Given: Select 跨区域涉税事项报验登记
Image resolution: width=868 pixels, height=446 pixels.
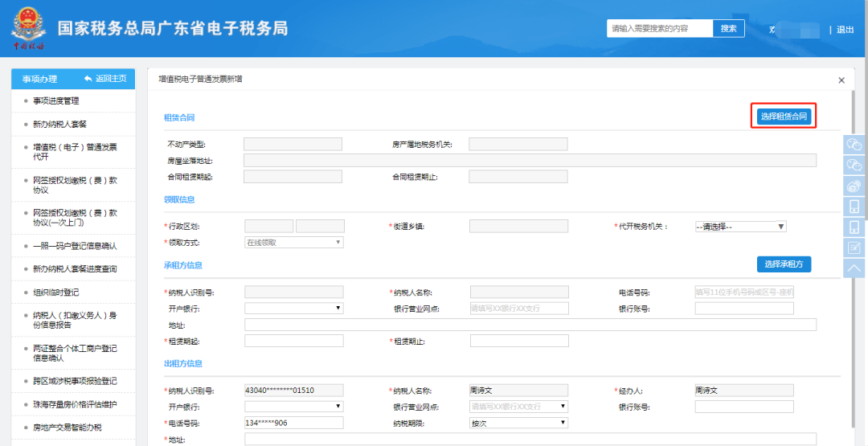Looking at the screenshot, I should click(73, 381).
